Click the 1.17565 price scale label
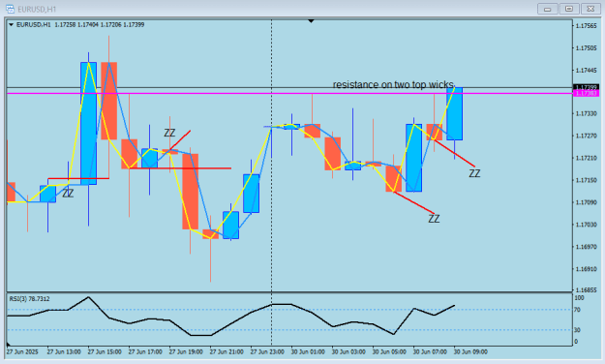This screenshot has width=605, height=364. tap(586, 26)
